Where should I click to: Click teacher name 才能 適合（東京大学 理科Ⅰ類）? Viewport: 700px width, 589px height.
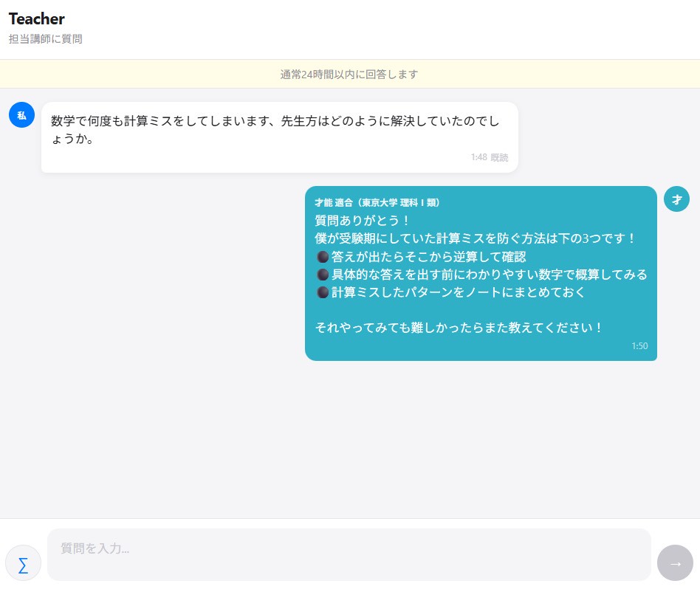coord(377,202)
